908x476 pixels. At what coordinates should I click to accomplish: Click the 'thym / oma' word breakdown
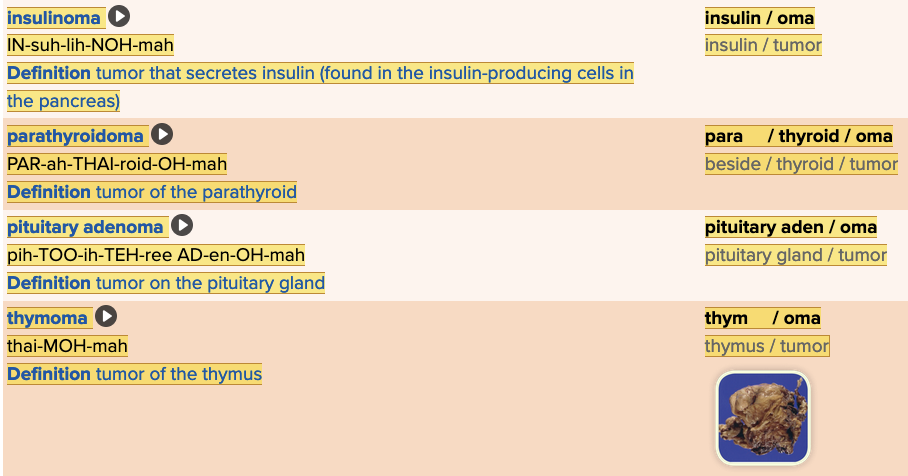[x=762, y=318]
